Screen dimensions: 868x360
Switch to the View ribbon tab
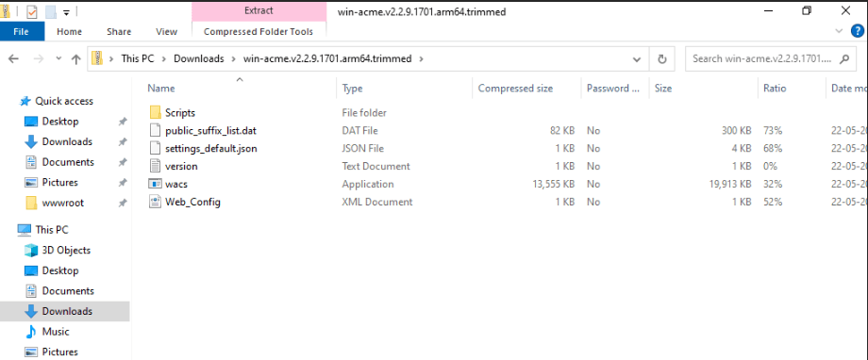pos(166,31)
